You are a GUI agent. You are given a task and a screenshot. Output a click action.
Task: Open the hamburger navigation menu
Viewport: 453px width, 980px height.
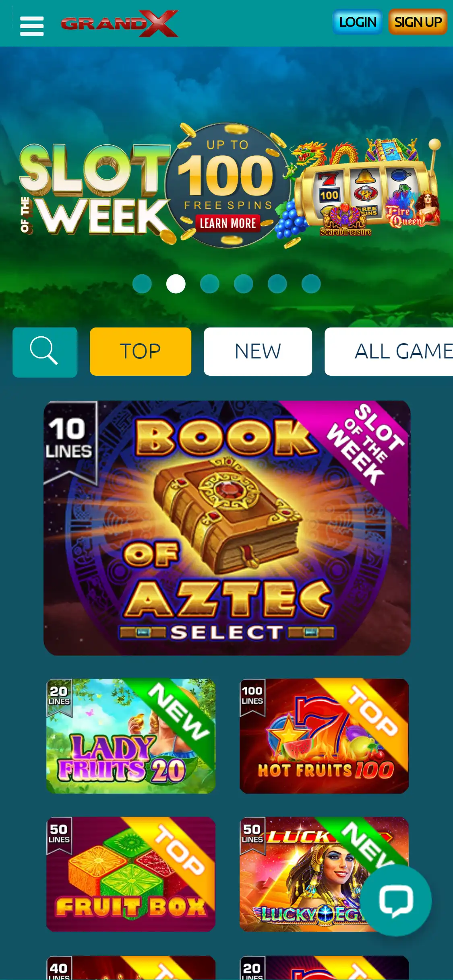point(32,26)
